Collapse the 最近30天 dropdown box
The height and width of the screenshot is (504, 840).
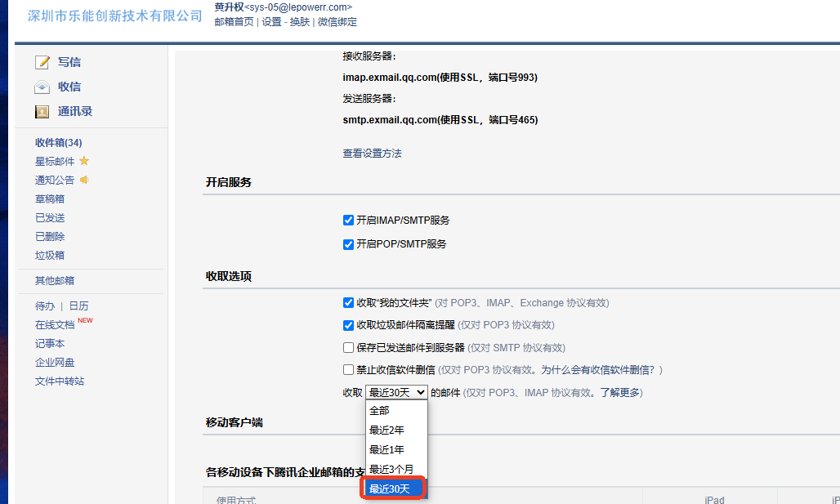(x=396, y=393)
